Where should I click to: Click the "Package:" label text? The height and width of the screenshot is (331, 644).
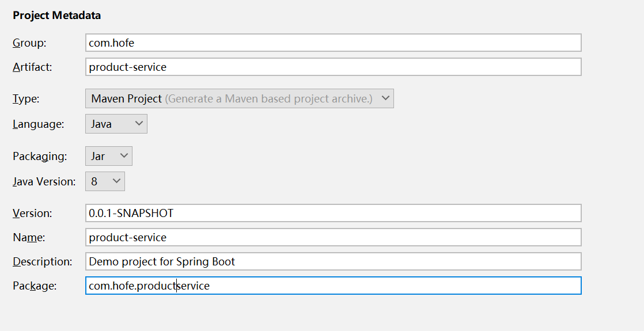point(35,286)
